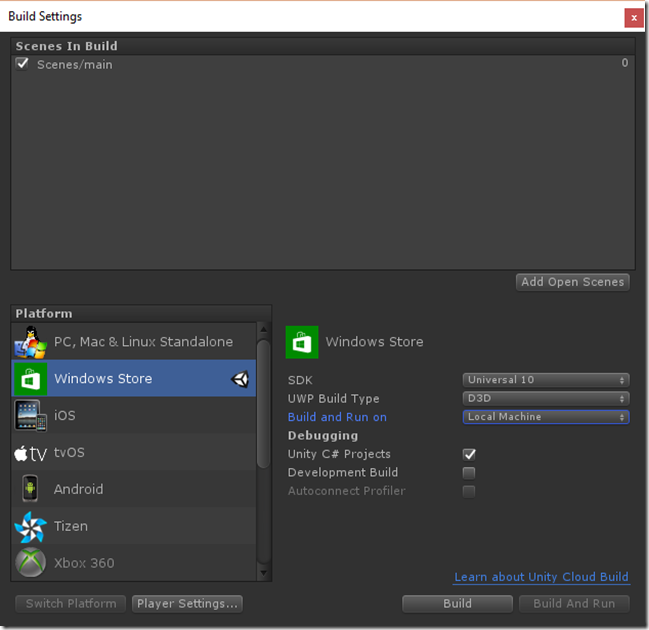Select the iOS platform
This screenshot has height=630, width=649.
pos(134,415)
